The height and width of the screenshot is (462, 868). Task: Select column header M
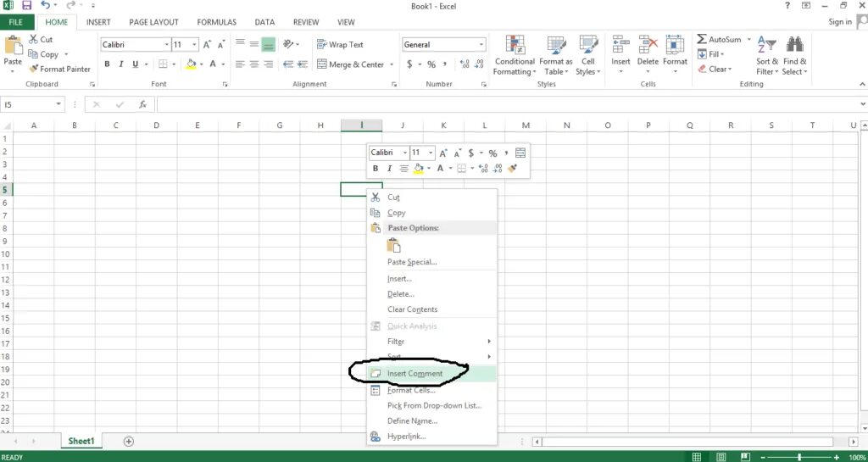tap(526, 125)
